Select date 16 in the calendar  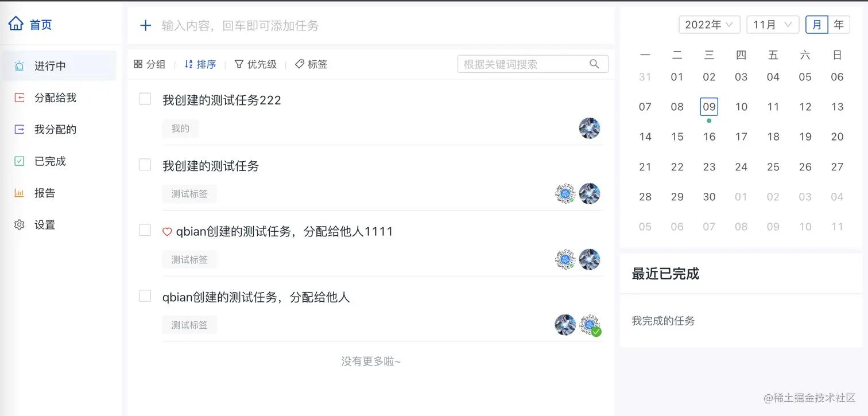pos(710,137)
